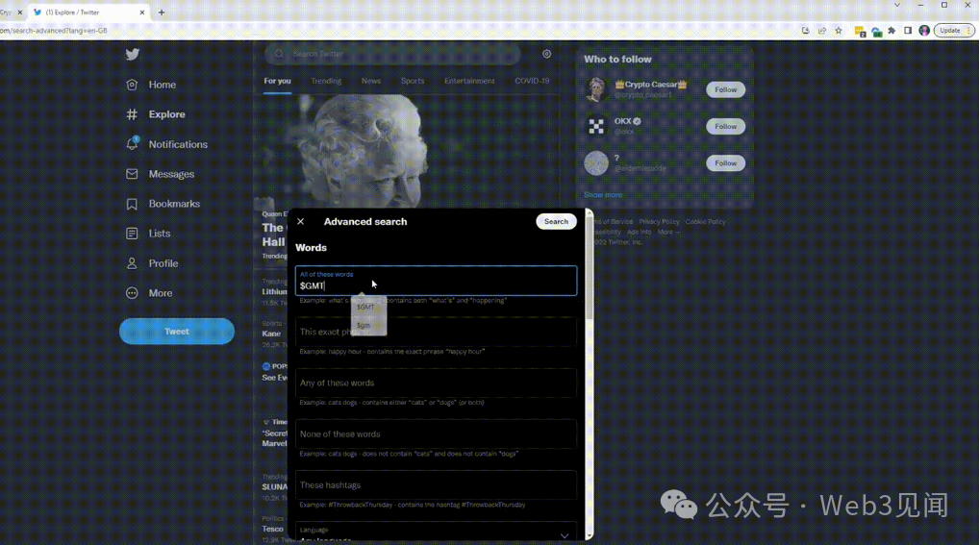
Task: Open Crypto Caesar's profile avatar
Action: pos(596,90)
